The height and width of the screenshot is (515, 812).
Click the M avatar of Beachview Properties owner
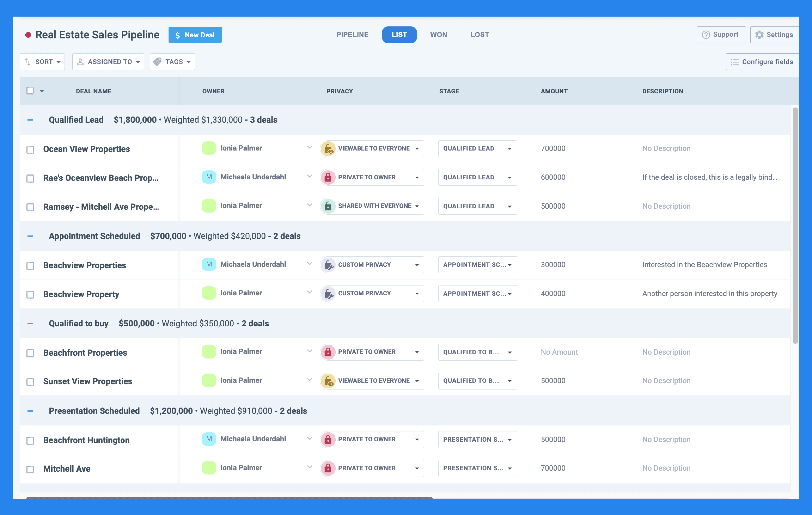[209, 264]
